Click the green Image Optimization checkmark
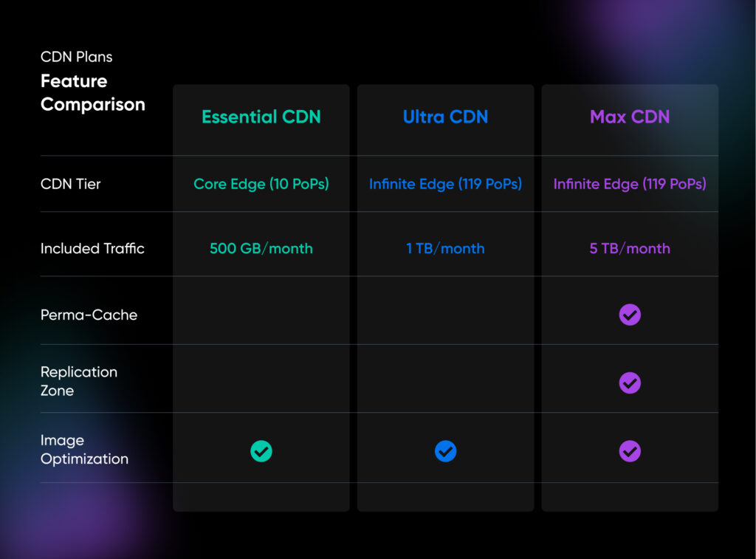This screenshot has width=756, height=559. [x=261, y=451]
